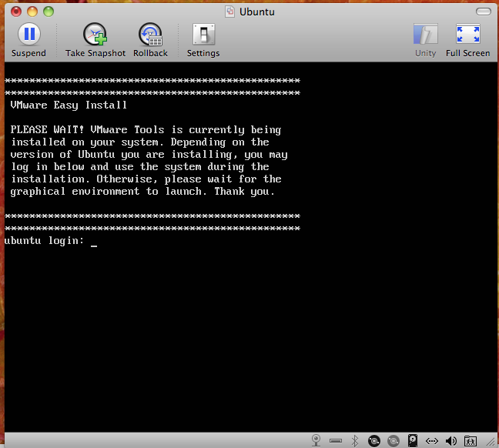The image size is (499, 448).
Task: Click the network adapter status icon
Action: [x=432, y=441]
